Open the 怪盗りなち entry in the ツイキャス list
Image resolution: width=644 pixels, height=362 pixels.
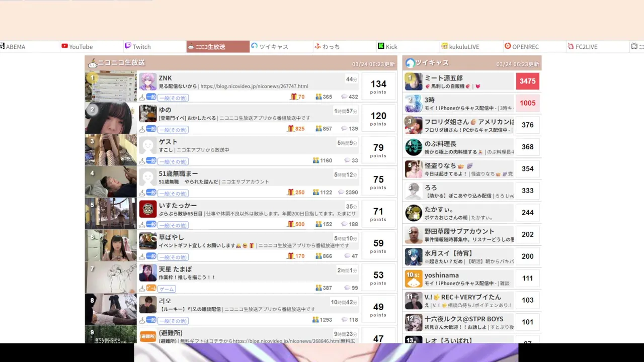[x=469, y=169]
